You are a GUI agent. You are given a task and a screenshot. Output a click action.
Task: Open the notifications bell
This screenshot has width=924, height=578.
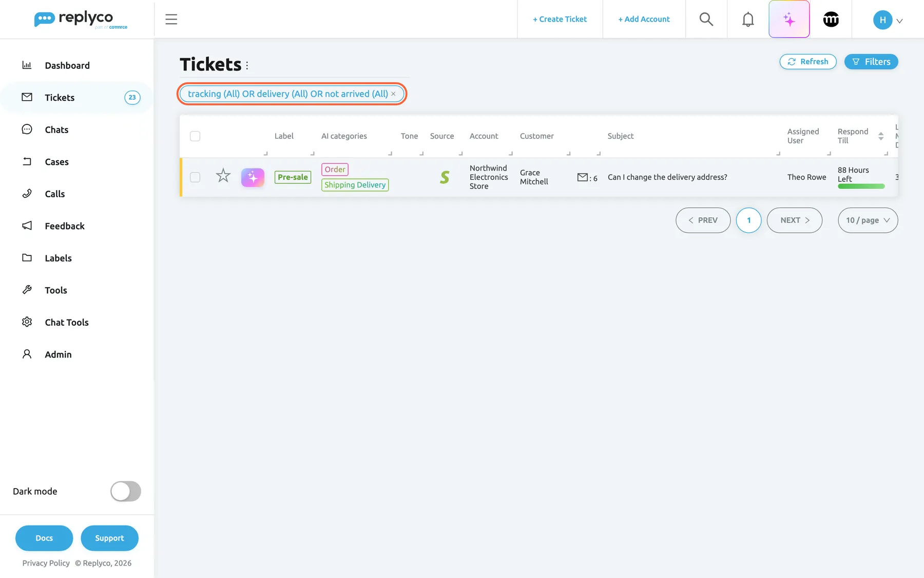[x=748, y=20]
